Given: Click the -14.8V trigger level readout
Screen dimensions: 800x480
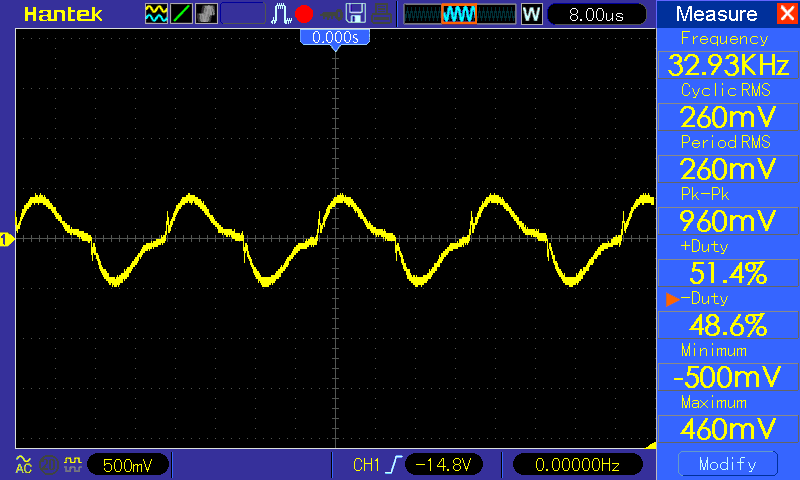Looking at the screenshot, I should [x=443, y=465].
